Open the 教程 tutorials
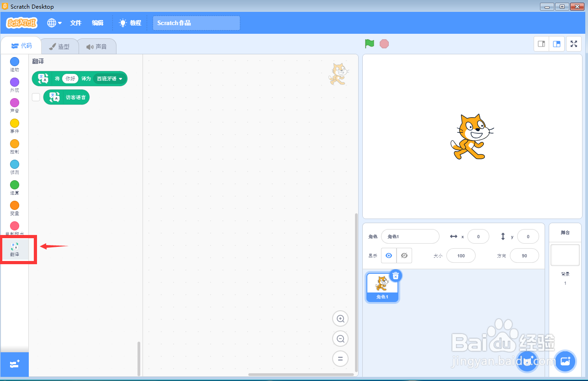This screenshot has width=588, height=381. [130, 23]
